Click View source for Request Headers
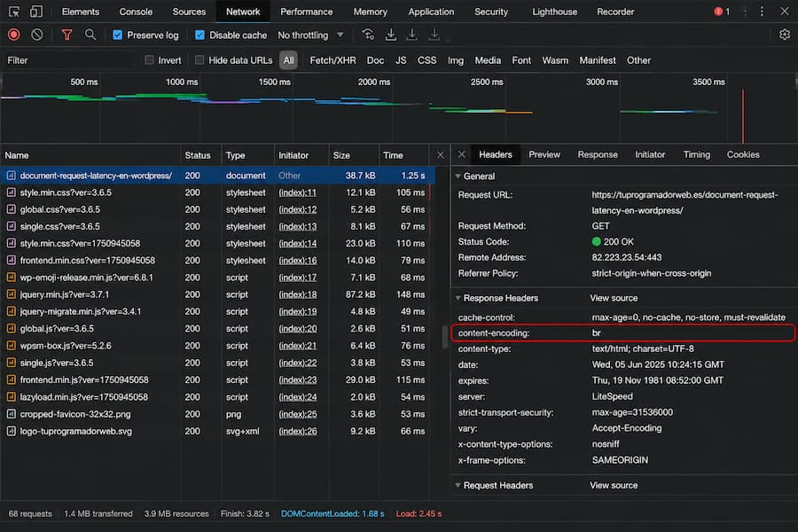 tap(614, 485)
